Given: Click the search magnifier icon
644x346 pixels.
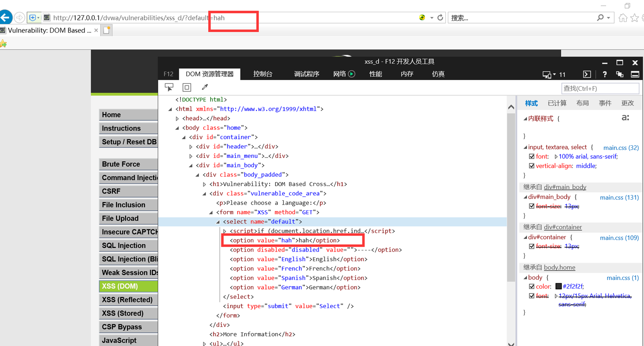Looking at the screenshot, I should [600, 18].
